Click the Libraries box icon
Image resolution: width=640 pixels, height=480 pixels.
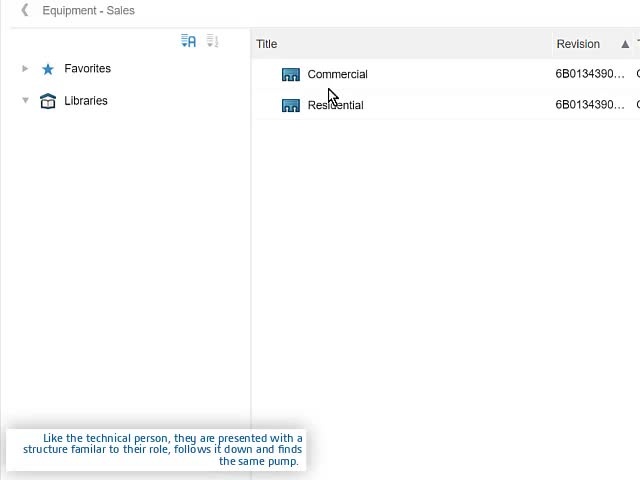click(x=48, y=101)
